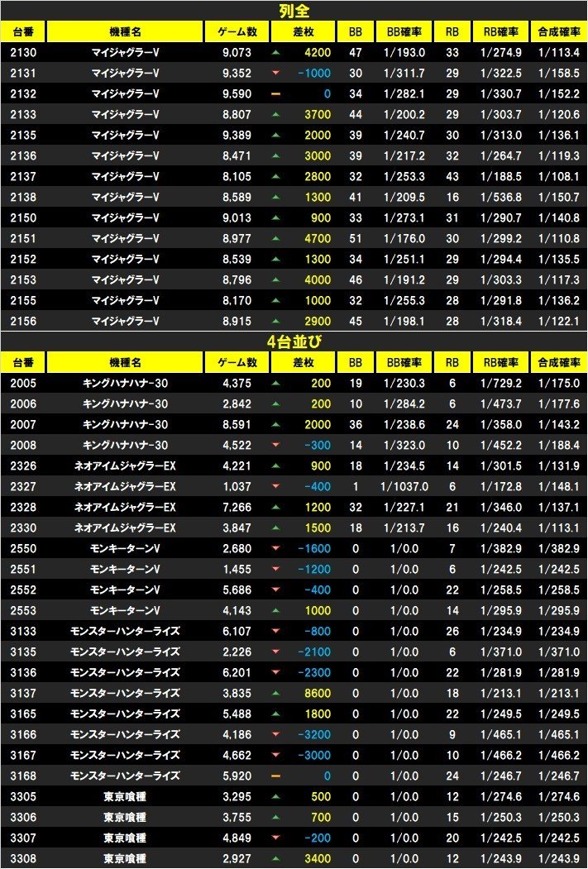Click the difference value 4200
Viewport: 588px width, 869px height.
pyautogui.click(x=318, y=53)
